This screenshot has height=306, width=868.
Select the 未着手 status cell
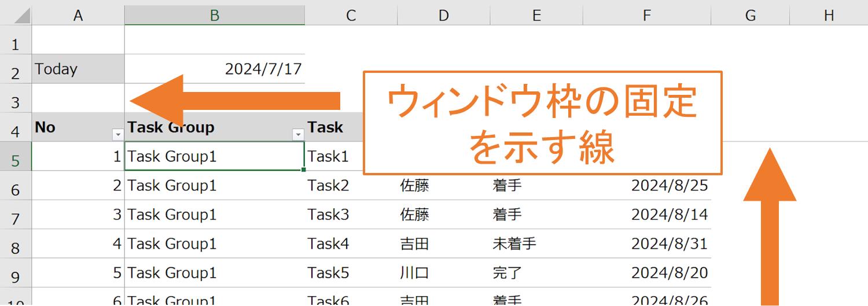coord(536,244)
